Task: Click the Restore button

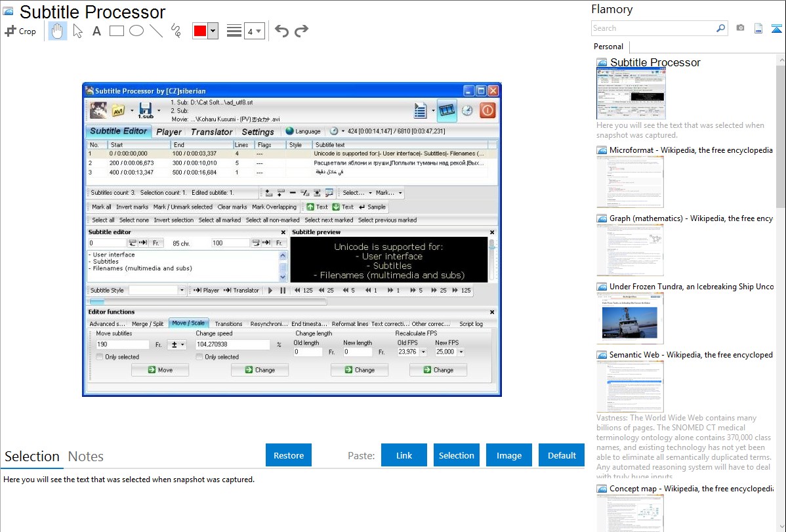Action: pyautogui.click(x=289, y=455)
